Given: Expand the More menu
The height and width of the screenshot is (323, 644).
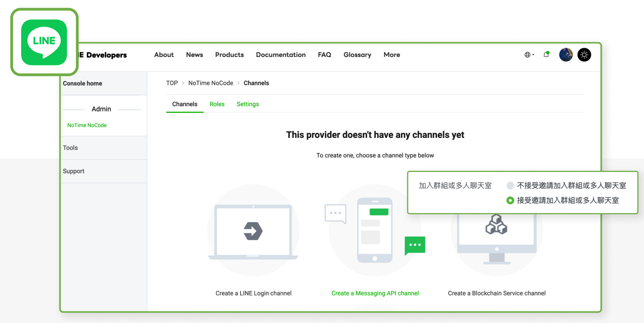Looking at the screenshot, I should coord(392,55).
